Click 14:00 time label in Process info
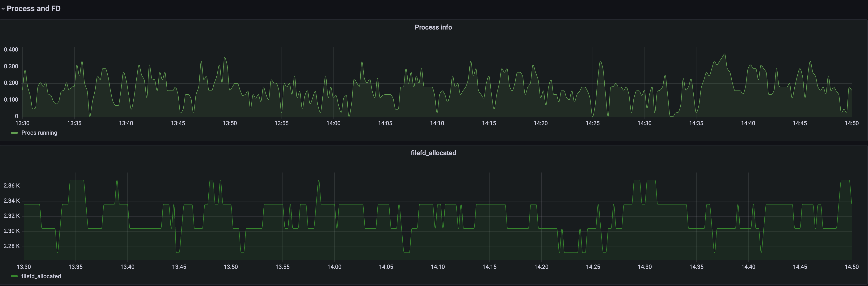This screenshot has width=868, height=286. coord(333,124)
